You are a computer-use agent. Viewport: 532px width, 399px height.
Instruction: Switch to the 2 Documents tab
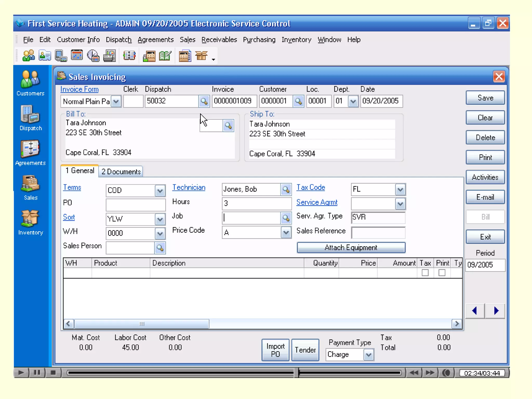tap(121, 172)
